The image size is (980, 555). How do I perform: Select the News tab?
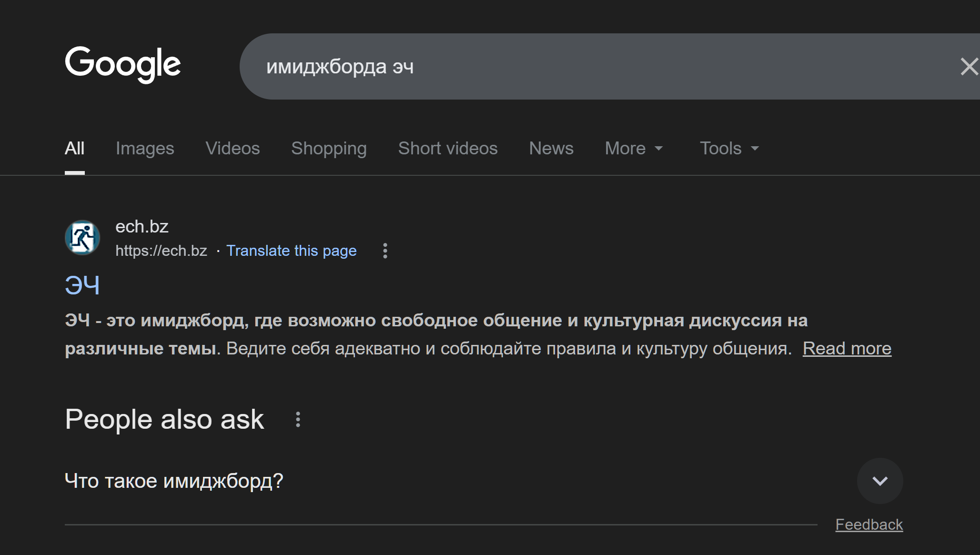[551, 149]
